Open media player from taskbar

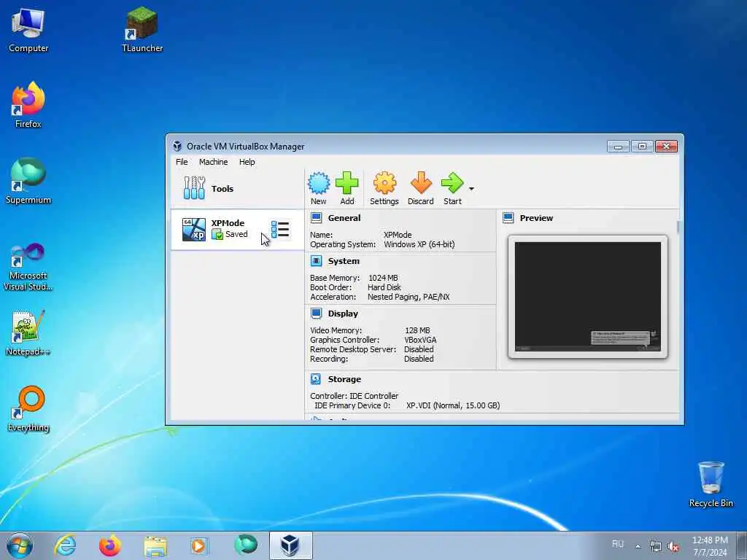[198, 545]
